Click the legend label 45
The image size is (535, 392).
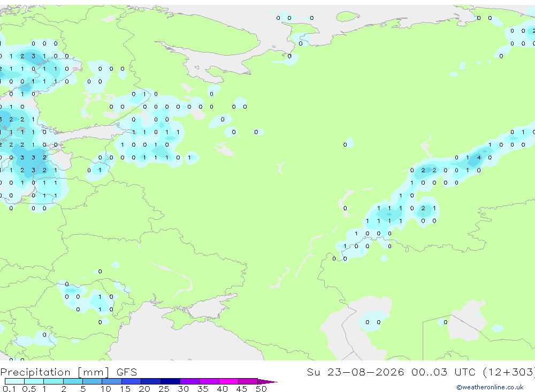(x=242, y=389)
